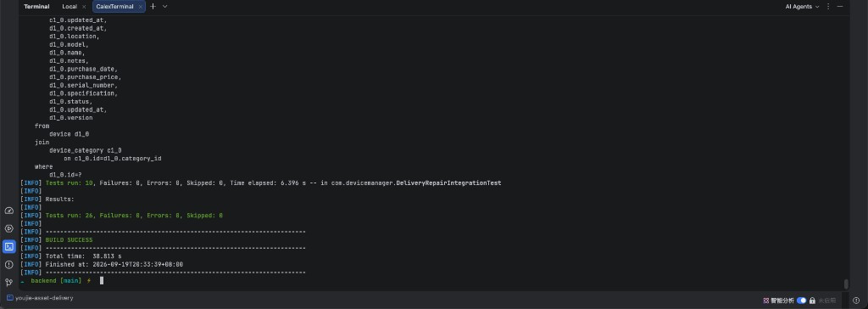This screenshot has height=309, width=868.
Task: Minimize the terminal panel with dash icon
Action: click(x=840, y=7)
